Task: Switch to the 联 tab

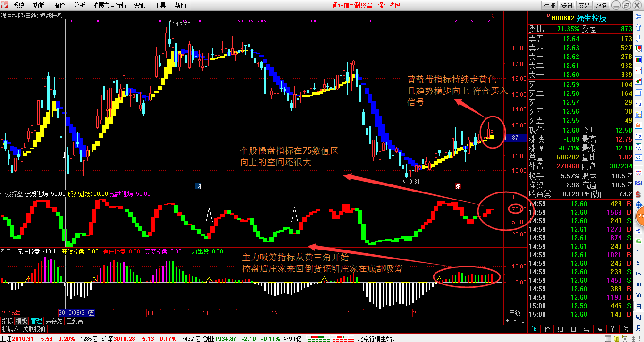Action: [x=600, y=329]
